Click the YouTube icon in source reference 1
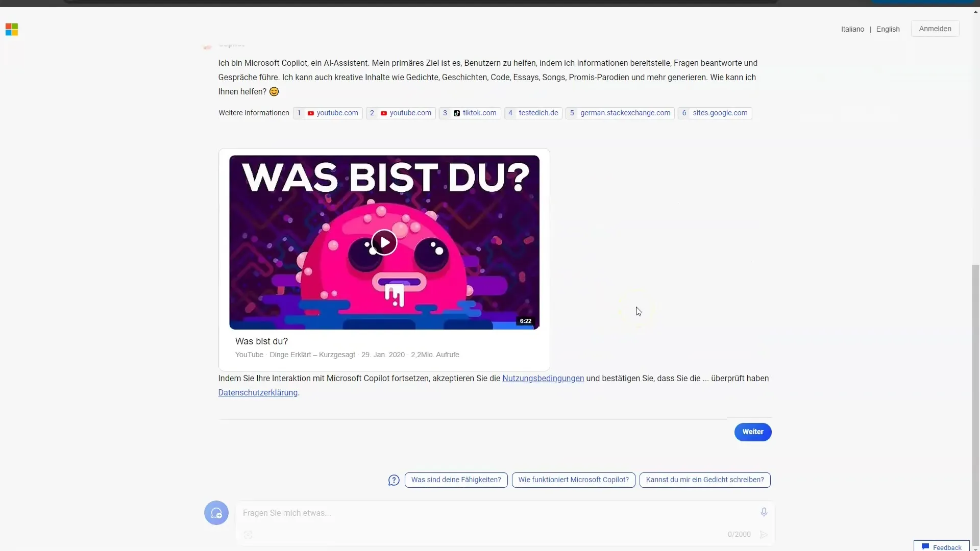This screenshot has width=980, height=551. click(310, 113)
